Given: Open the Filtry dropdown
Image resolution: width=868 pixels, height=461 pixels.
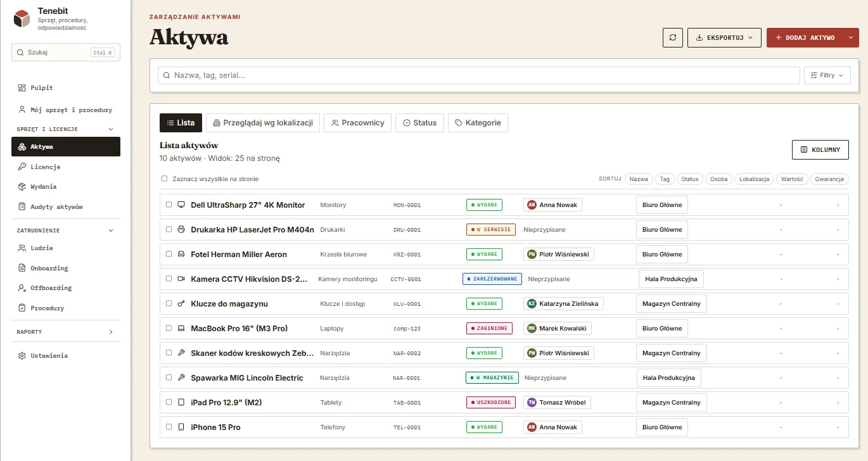Looking at the screenshot, I should [x=827, y=75].
